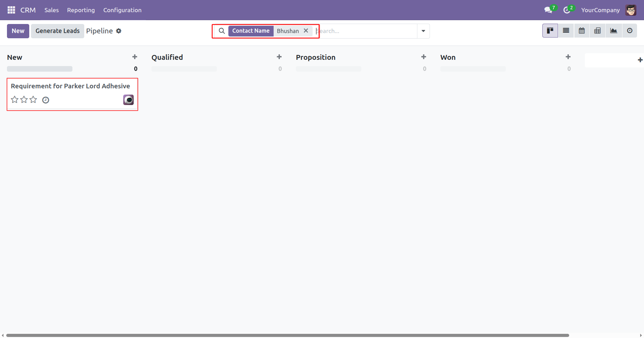Click the New button
Screen dimensions: 644x338
pos(18,31)
